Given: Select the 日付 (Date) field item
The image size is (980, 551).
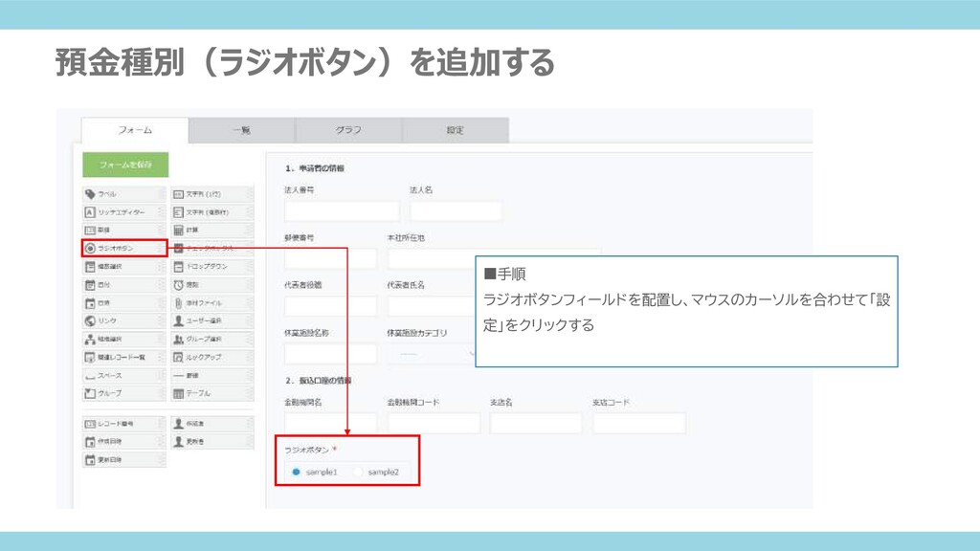Looking at the screenshot, I should point(124,285).
